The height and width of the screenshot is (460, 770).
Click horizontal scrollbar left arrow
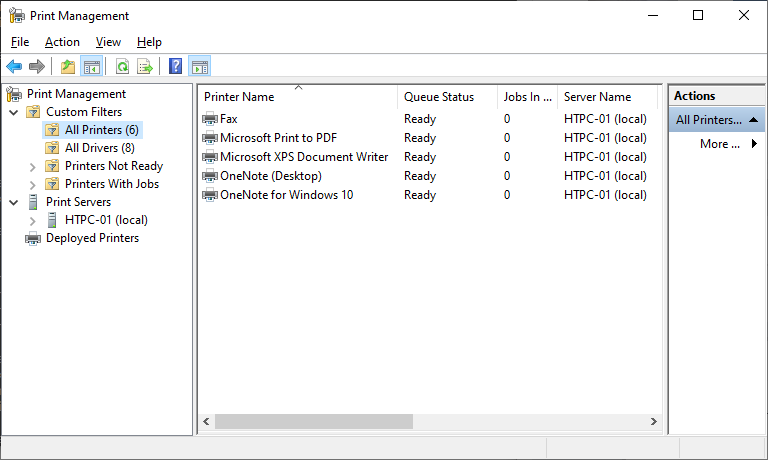(206, 421)
